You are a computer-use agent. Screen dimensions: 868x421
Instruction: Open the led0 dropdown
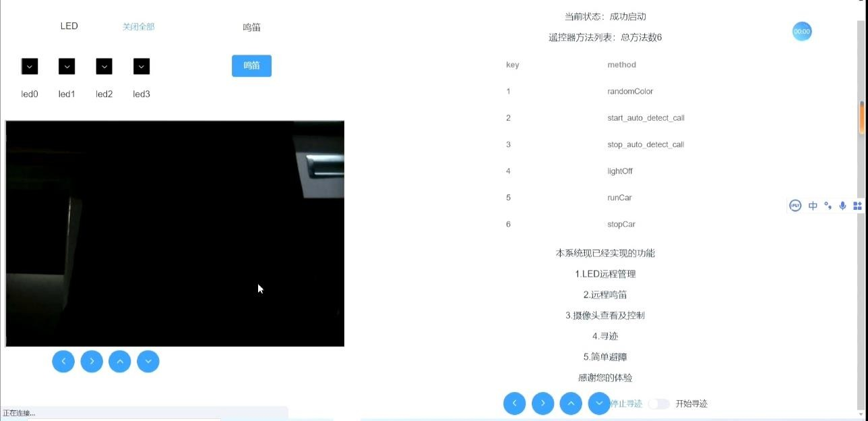pos(30,66)
